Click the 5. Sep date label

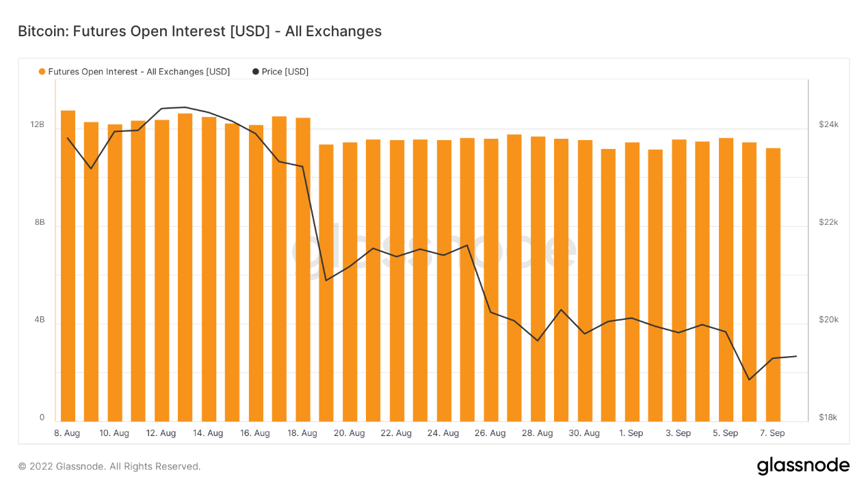pos(725,433)
